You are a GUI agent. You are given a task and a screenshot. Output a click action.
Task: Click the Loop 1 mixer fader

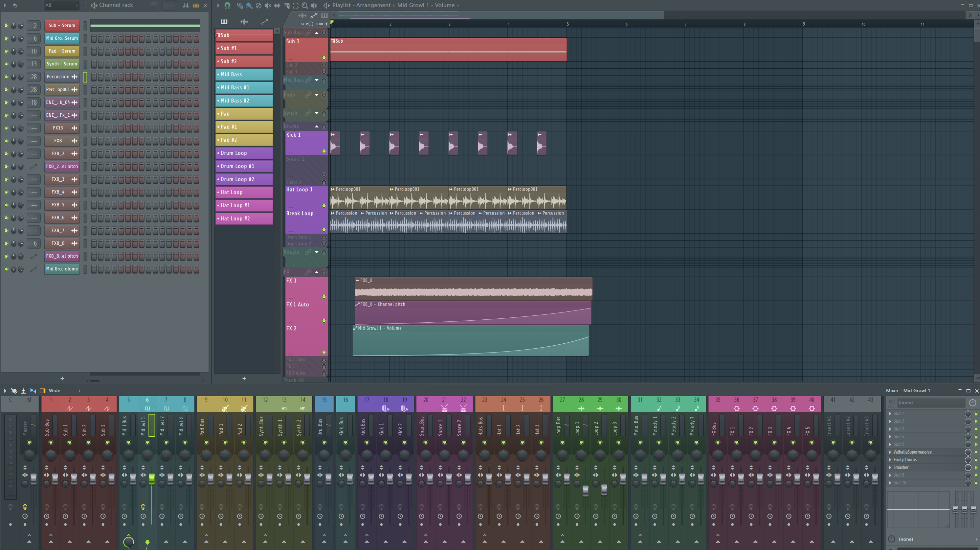click(x=585, y=491)
